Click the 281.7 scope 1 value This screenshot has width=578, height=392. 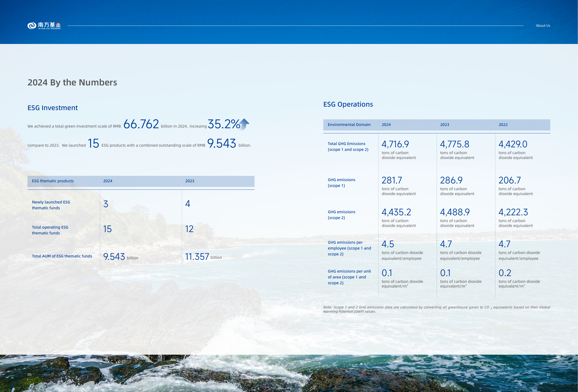coord(392,180)
